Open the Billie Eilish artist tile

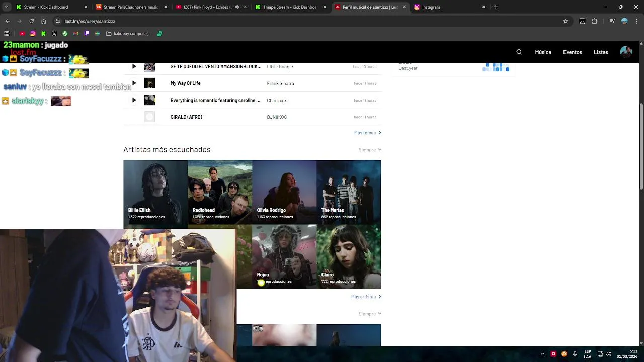[155, 192]
